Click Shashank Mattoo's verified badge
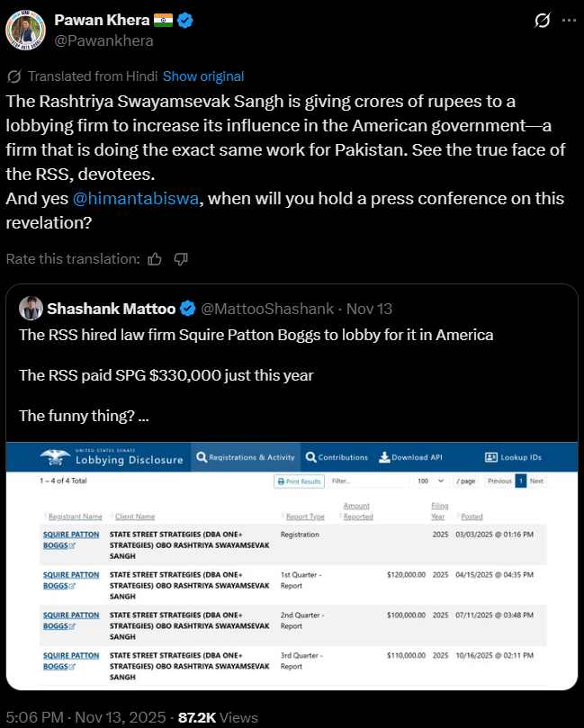The image size is (584, 728). pos(187,309)
